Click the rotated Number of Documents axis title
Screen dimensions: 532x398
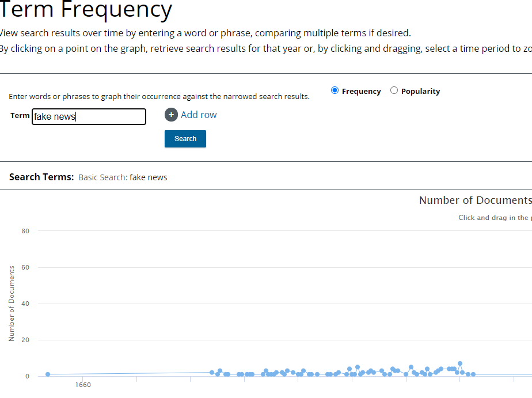point(12,303)
